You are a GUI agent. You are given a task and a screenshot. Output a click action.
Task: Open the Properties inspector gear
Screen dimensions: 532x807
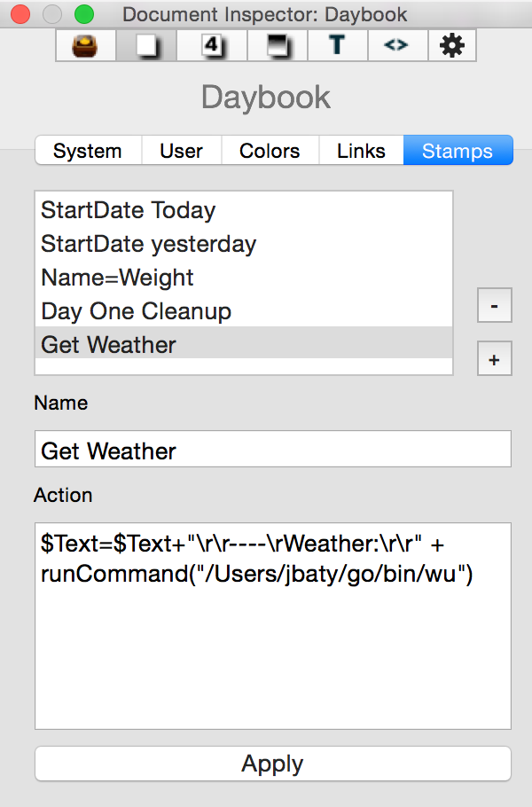[x=452, y=45]
